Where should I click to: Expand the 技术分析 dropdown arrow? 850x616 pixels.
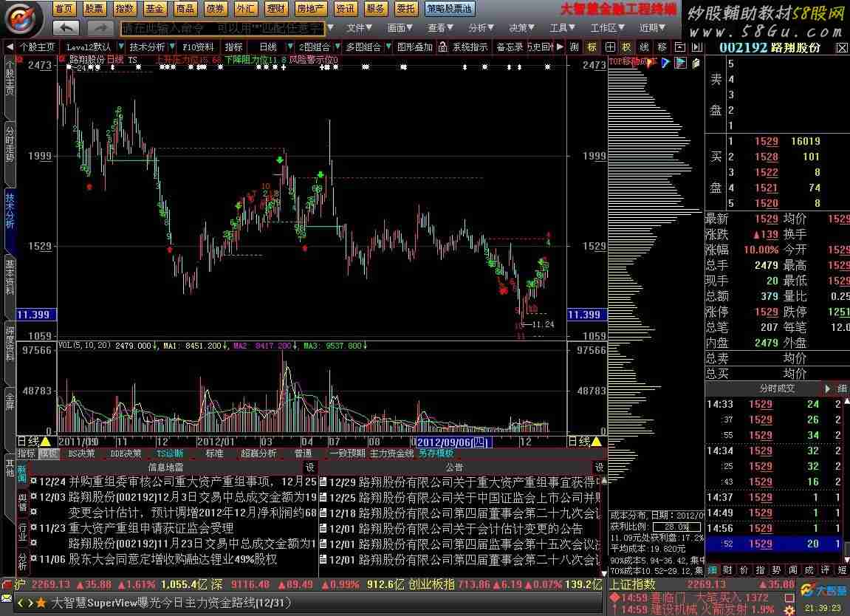tap(172, 47)
